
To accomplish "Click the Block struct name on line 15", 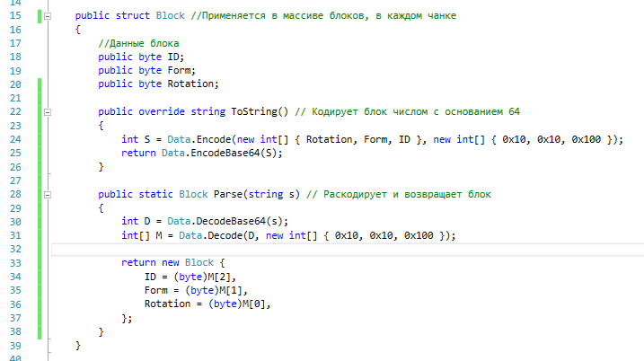I will coord(171,15).
